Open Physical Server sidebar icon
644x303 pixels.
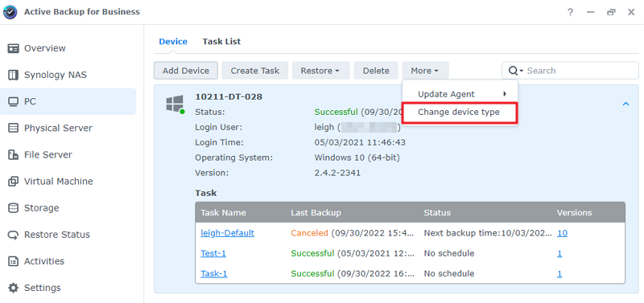click(13, 129)
